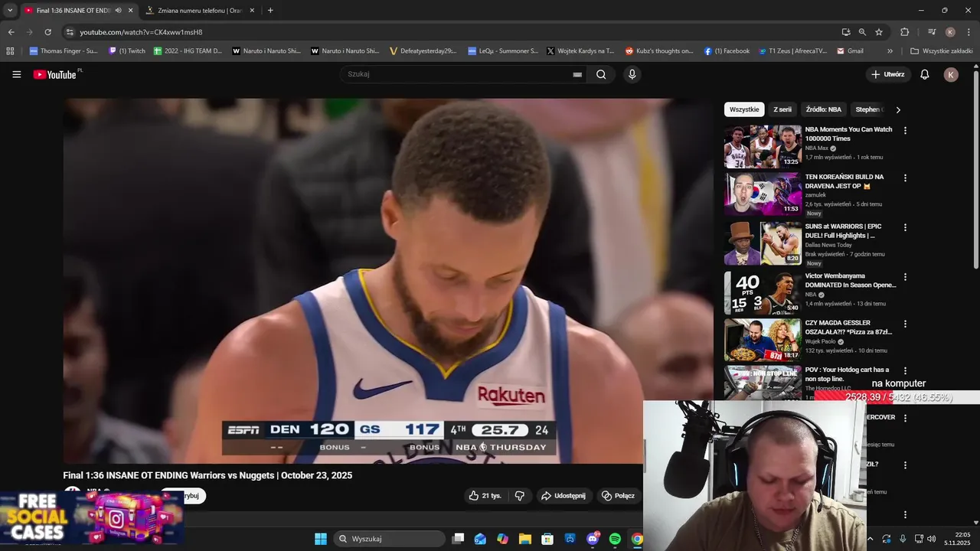Switch to the Zmiana numeru telefonu tab
The height and width of the screenshot is (551, 980).
coord(201,11)
